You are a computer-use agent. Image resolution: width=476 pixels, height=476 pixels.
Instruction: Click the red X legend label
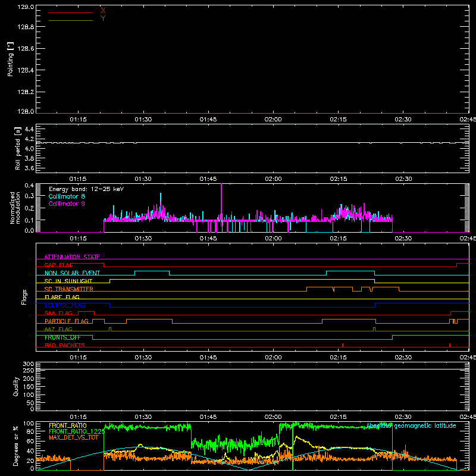[x=103, y=11]
